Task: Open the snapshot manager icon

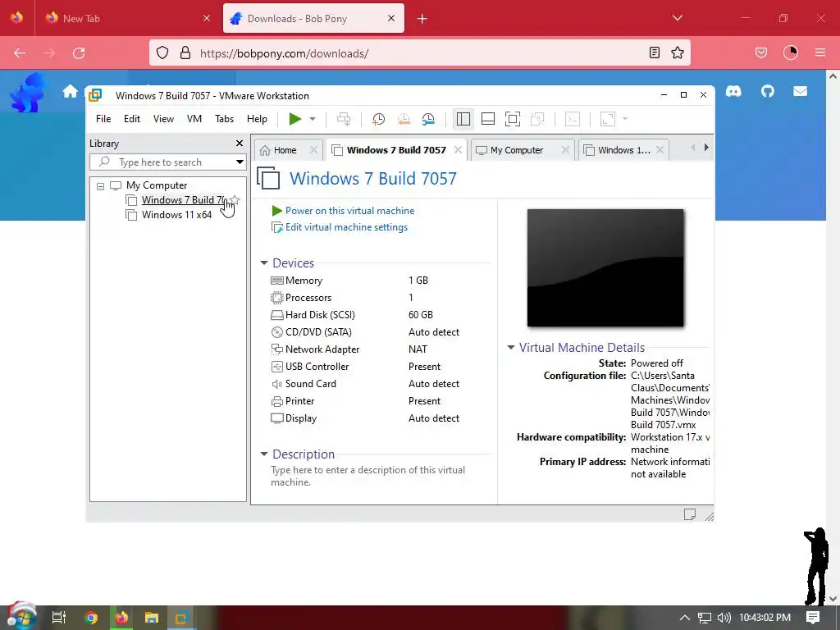Action: [428, 119]
